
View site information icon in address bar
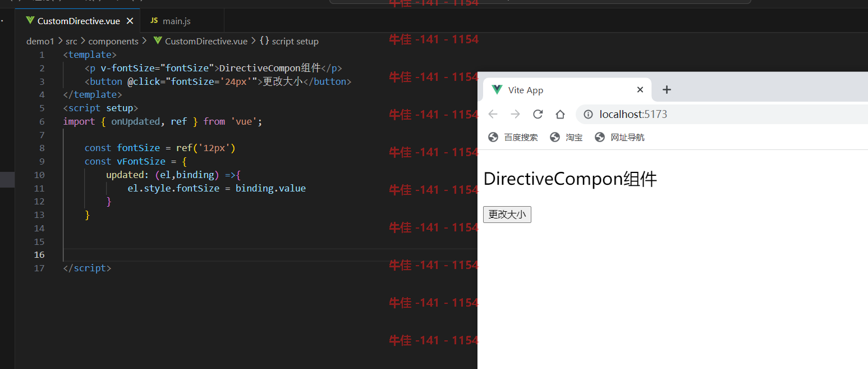(x=588, y=115)
